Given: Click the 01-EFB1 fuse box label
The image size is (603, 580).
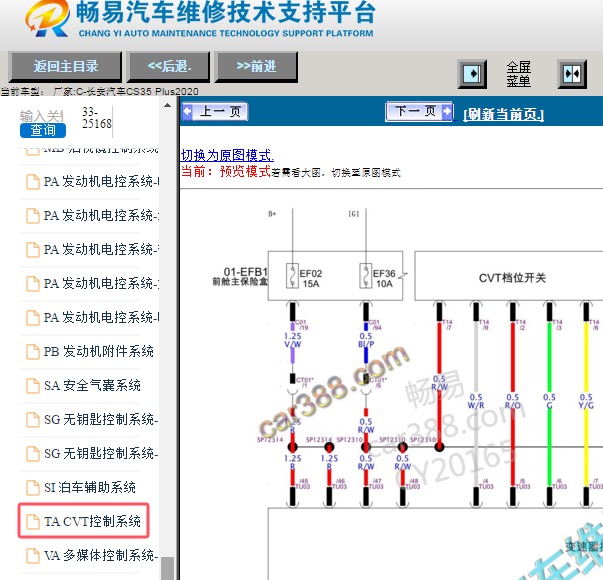Looking at the screenshot, I should tap(240, 277).
